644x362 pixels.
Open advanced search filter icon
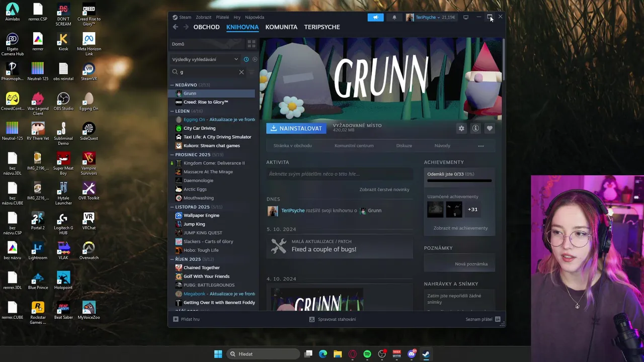point(252,72)
